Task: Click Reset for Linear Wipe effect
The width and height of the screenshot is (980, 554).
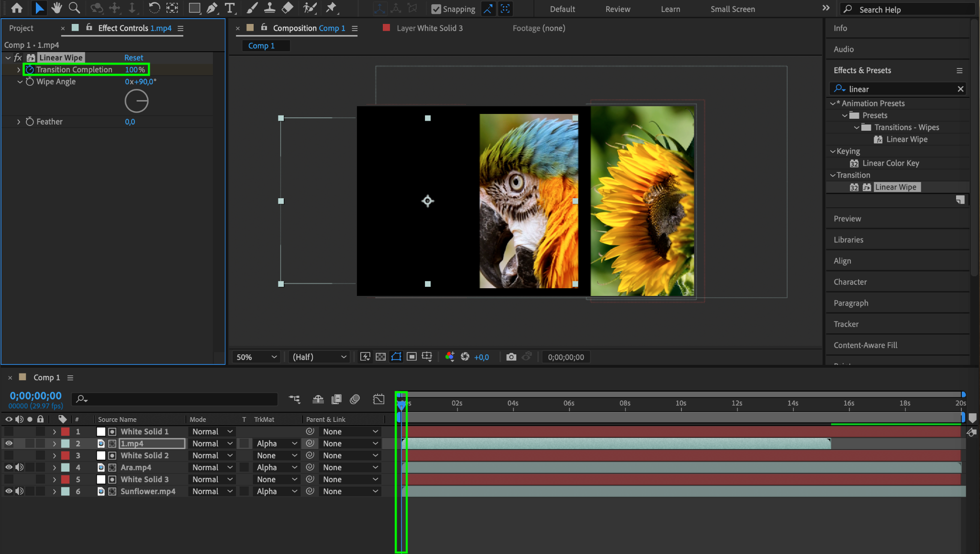Action: click(x=134, y=57)
